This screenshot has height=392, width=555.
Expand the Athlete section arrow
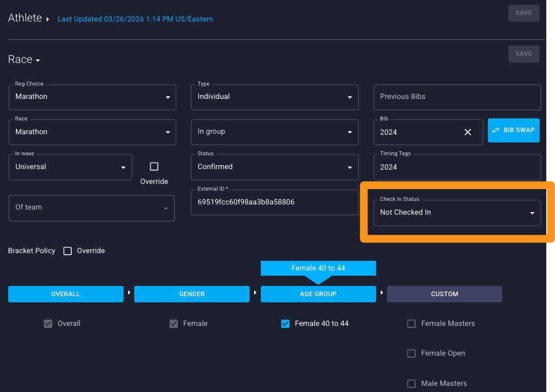pos(48,19)
